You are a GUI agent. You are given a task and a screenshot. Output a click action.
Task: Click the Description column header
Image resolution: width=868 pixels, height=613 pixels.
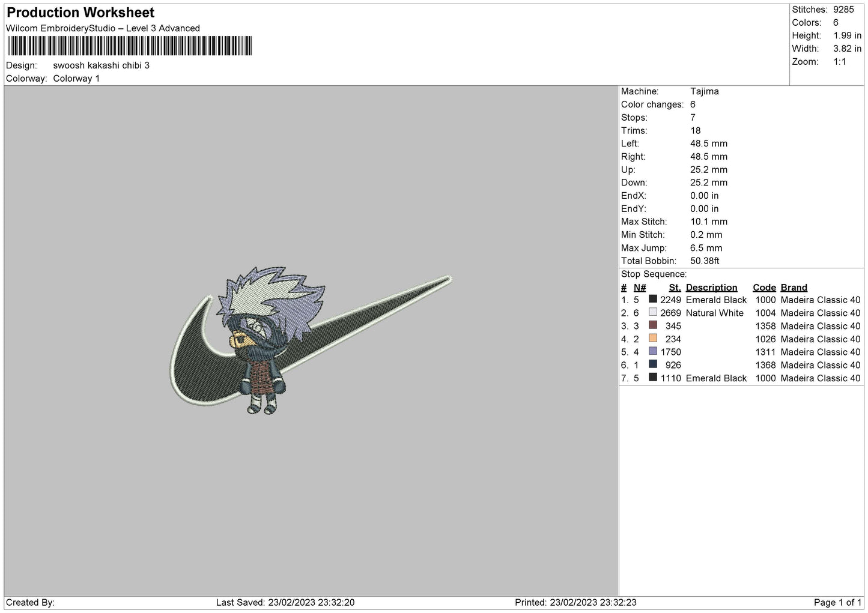[711, 288]
